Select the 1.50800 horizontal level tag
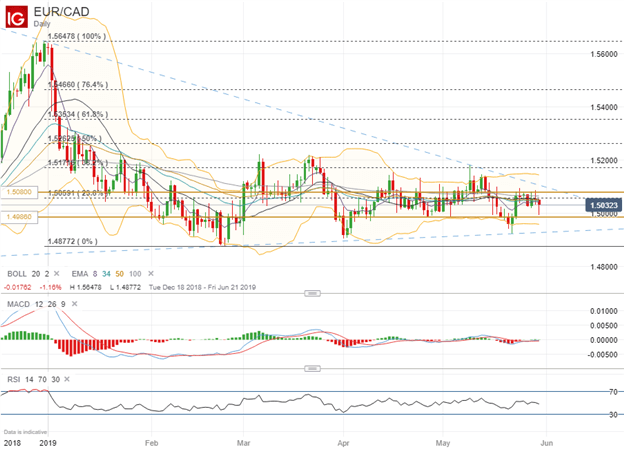Image resolution: width=624 pixels, height=449 pixels. pos(19,192)
